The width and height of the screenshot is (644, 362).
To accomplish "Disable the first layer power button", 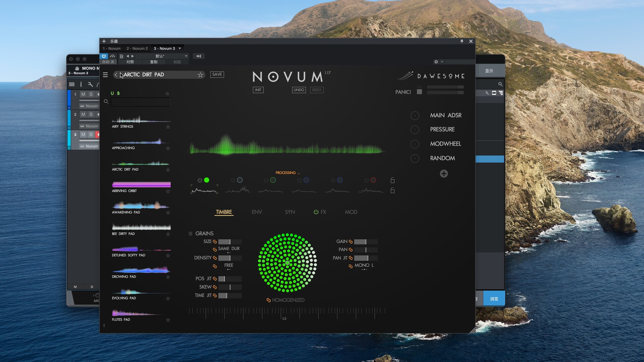I will [200, 180].
